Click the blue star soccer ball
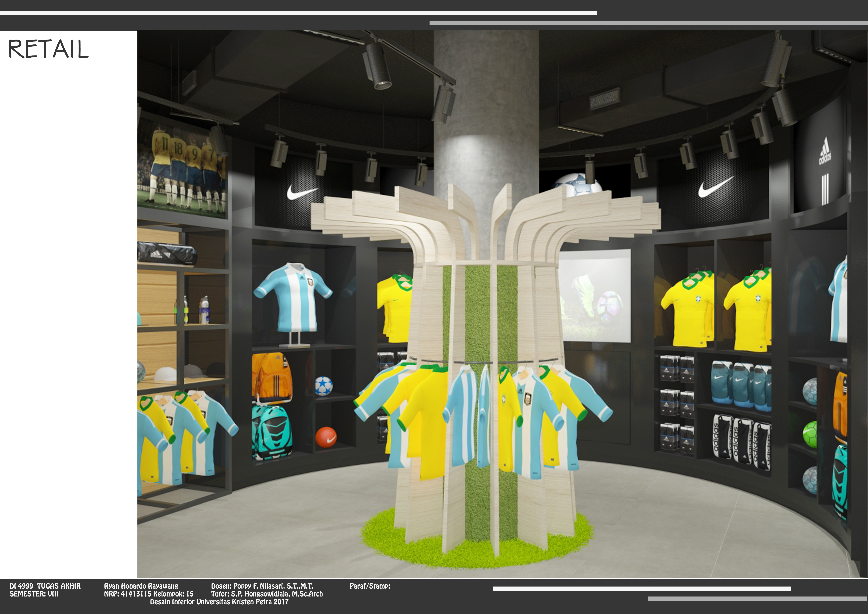This screenshot has width=868, height=614. click(x=324, y=386)
